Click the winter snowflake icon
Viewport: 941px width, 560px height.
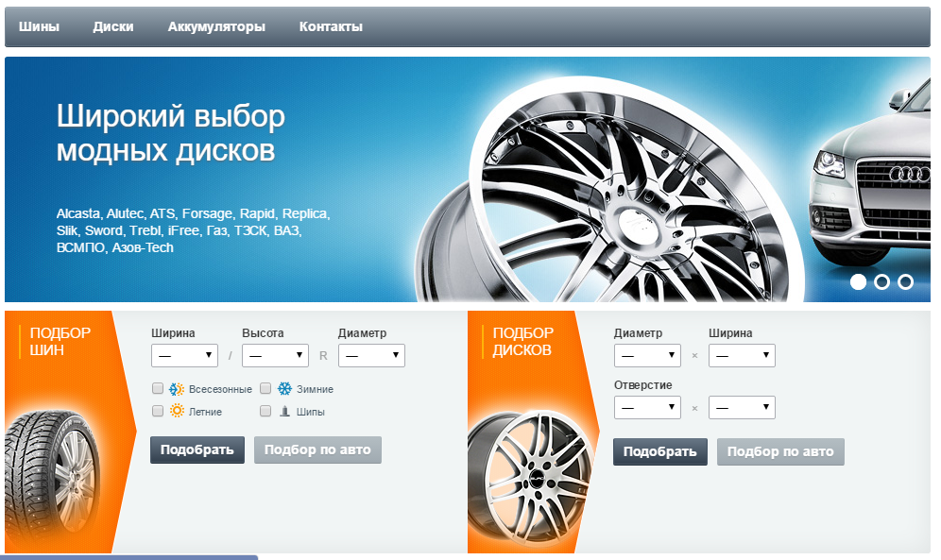[284, 388]
